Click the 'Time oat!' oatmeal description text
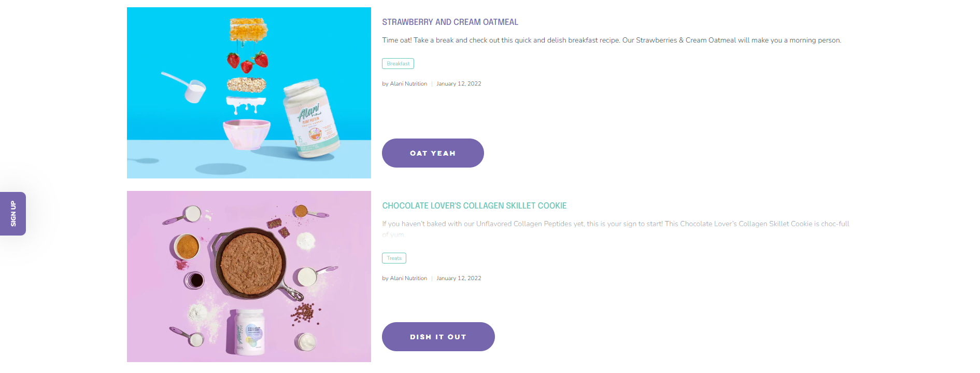 coord(612,40)
